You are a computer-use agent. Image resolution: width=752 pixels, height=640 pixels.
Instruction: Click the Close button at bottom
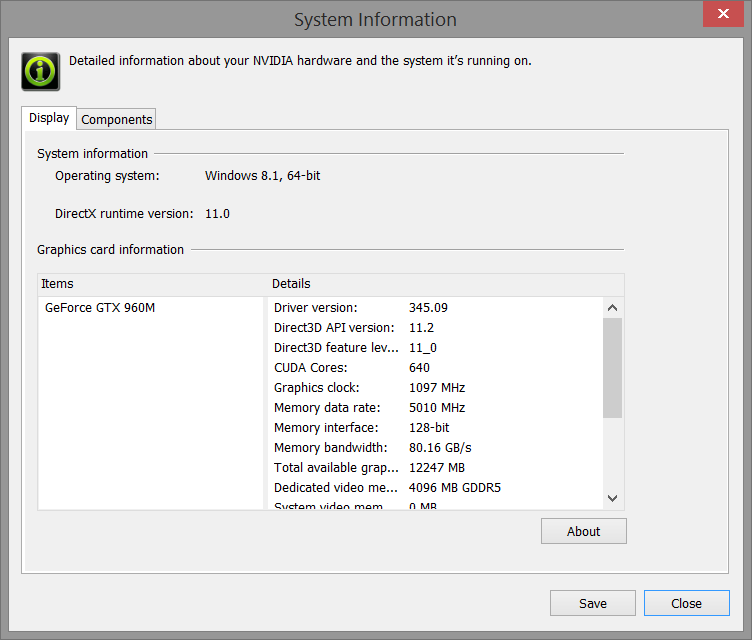(686, 603)
